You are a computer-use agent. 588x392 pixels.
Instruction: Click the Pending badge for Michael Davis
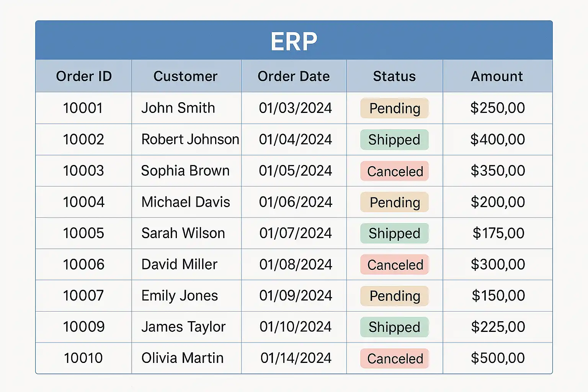[394, 202]
